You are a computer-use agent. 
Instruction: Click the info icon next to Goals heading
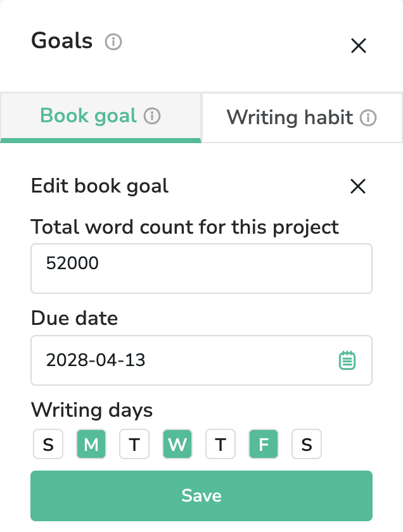pos(113,42)
